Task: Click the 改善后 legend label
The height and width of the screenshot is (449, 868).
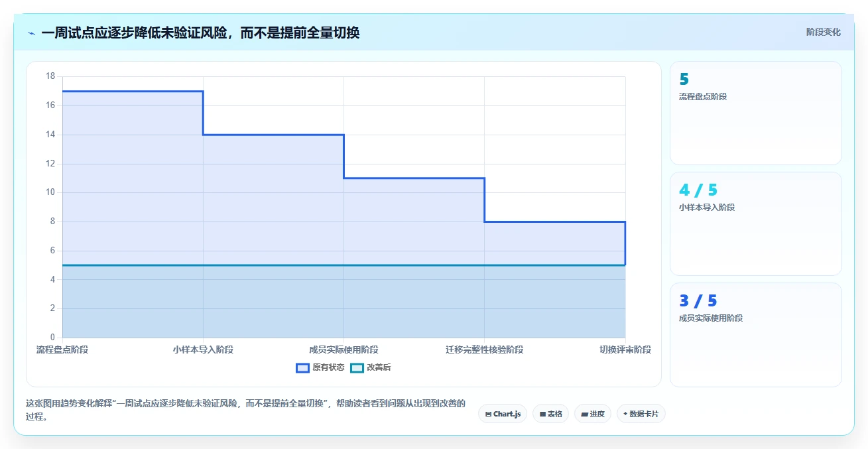Action: [x=379, y=367]
